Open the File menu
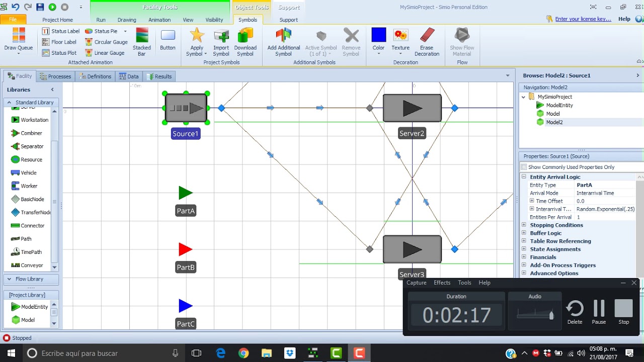Screen dimensions: 644x362 pos(13,20)
